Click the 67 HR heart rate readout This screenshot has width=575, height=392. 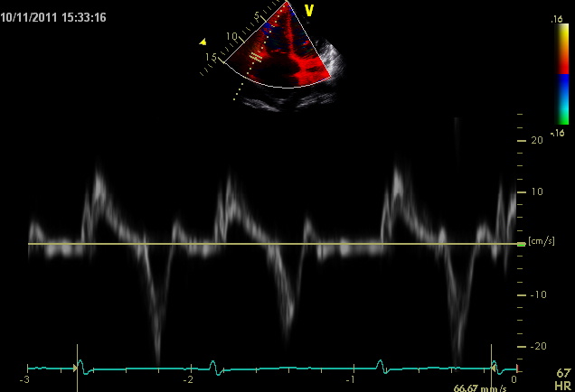(563, 378)
